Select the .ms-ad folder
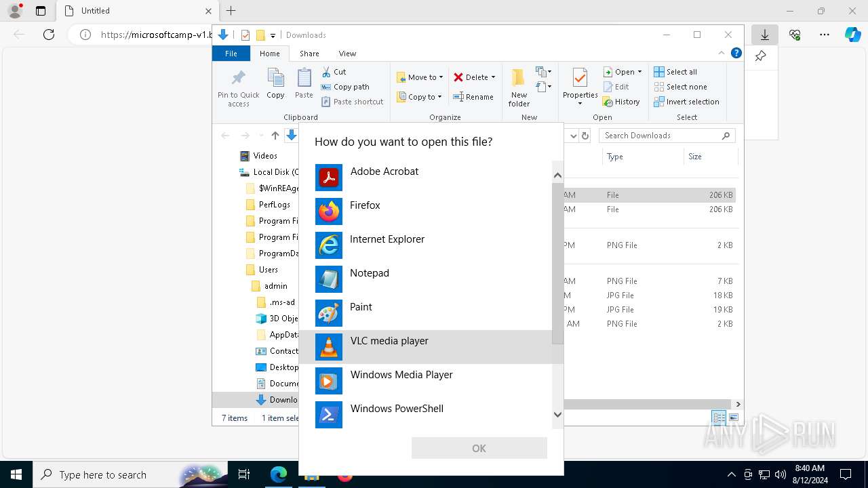The height and width of the screenshot is (488, 868). pos(276,302)
